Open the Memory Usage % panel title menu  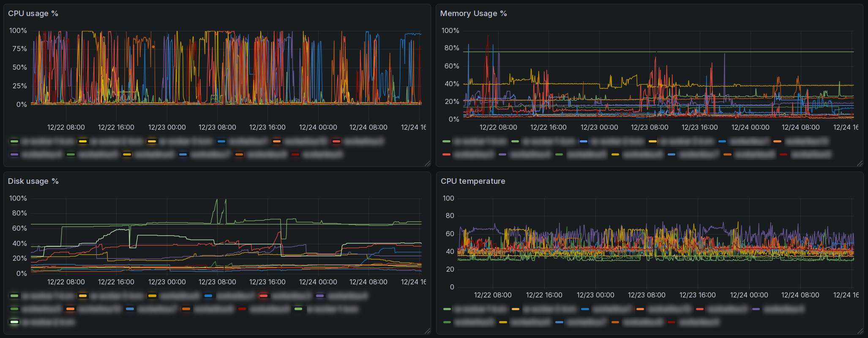point(473,14)
